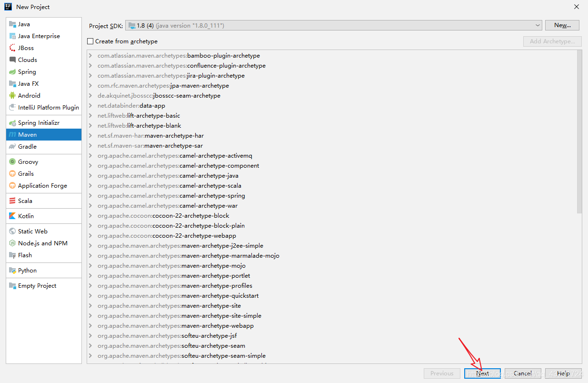Select cocoon-22-archetype-block-plain row
This screenshot has width=588, height=383.
point(331,226)
